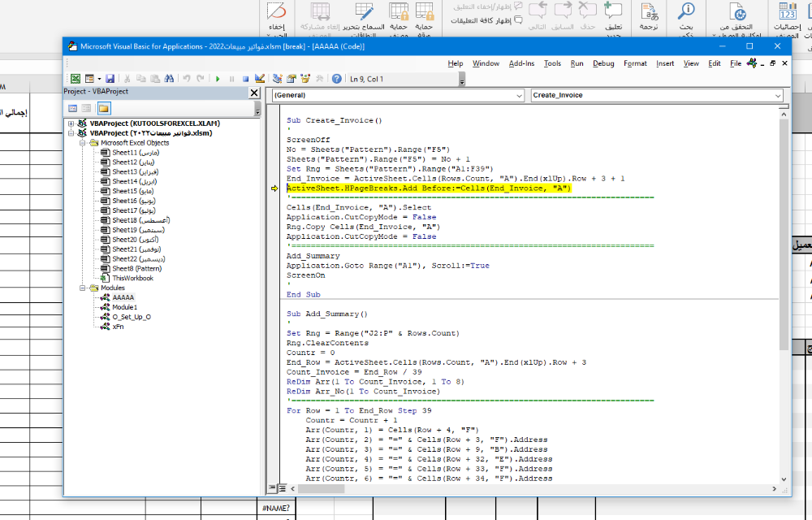
Task: Click the Save icon in VBA toolbar
Action: 110,79
